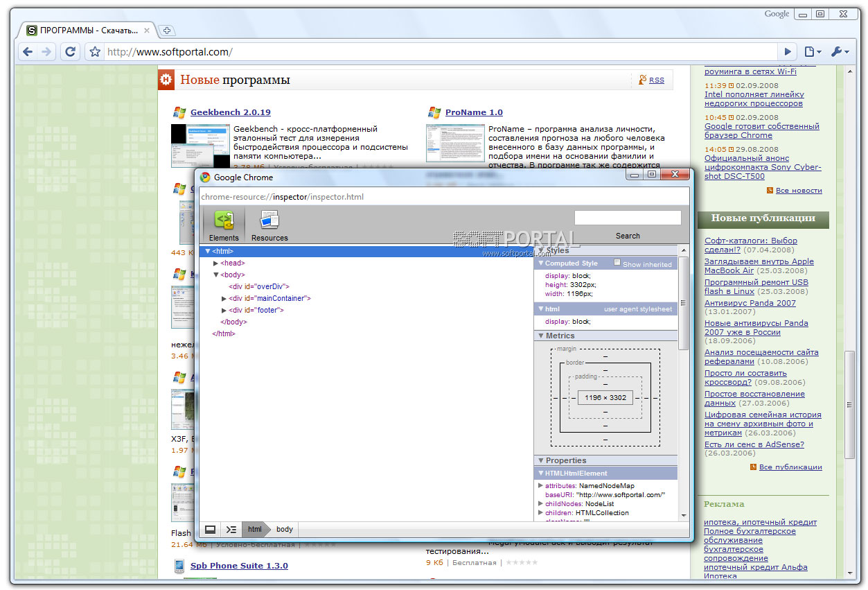Click the arrow icon before Все публикации
Image resolution: width=868 pixels, height=590 pixels.
point(753,467)
